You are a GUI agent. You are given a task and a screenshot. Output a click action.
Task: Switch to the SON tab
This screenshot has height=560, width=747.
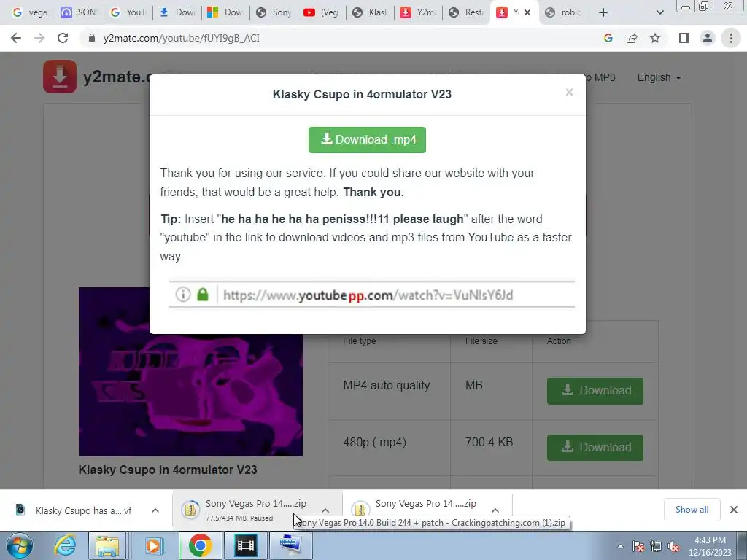coord(79,12)
